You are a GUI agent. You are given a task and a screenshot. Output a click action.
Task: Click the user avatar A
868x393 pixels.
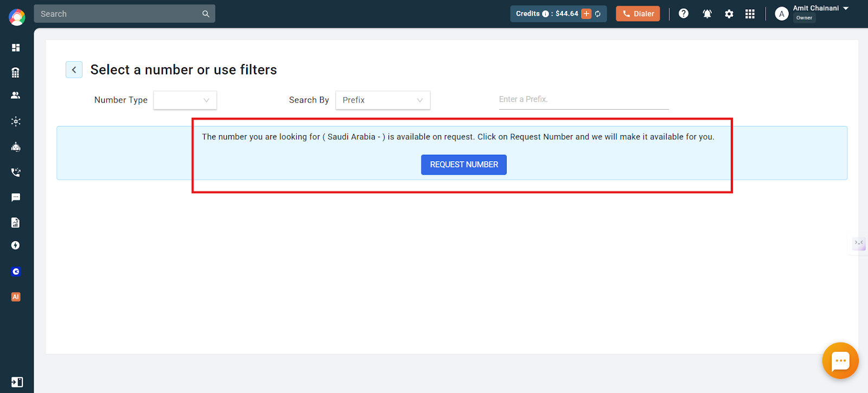[781, 14]
